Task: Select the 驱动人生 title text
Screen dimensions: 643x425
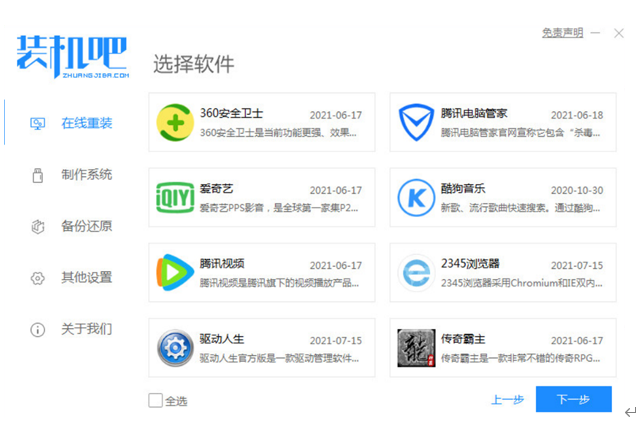Action: click(222, 339)
